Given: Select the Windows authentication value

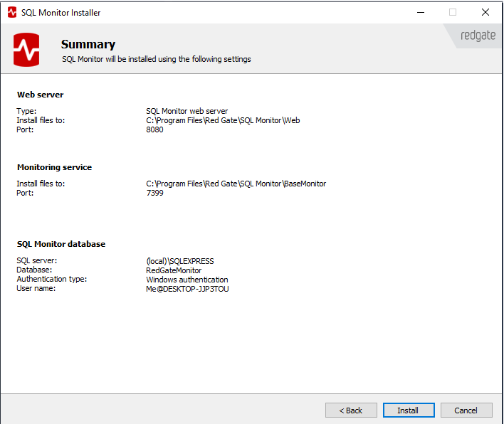Looking at the screenshot, I should coord(187,280).
